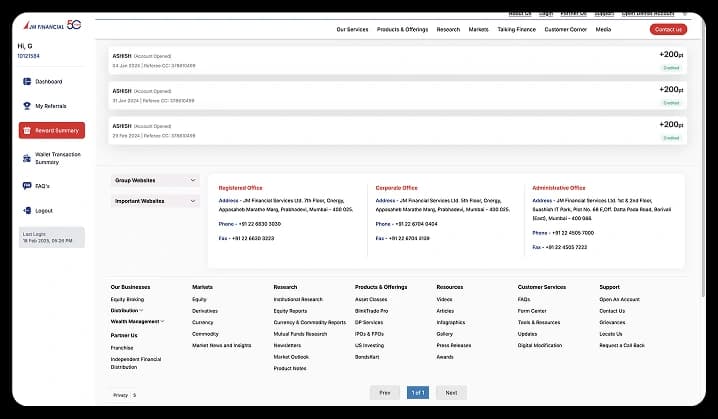Open the Media menu

tap(603, 29)
